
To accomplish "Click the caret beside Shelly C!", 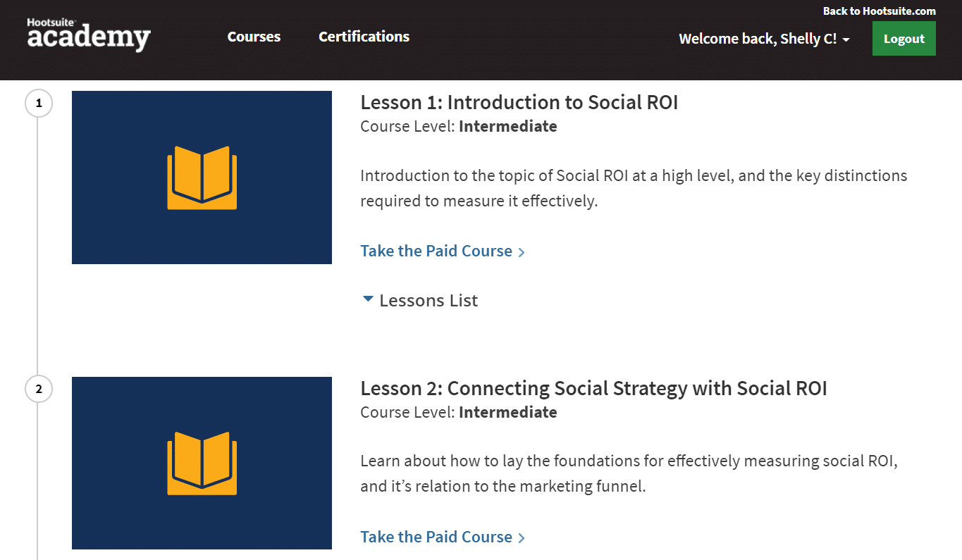I will click(846, 39).
